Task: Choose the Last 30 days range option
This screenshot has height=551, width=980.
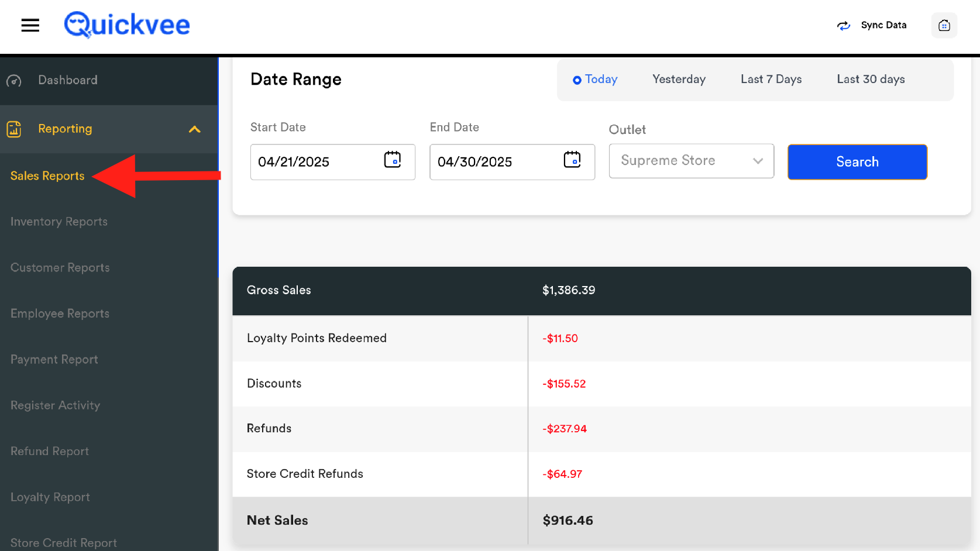Action: 870,80
